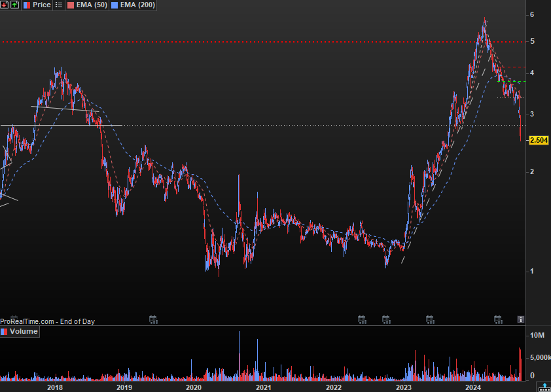
Task: Click the 5,000k value on volume scale
Action: 540,357
